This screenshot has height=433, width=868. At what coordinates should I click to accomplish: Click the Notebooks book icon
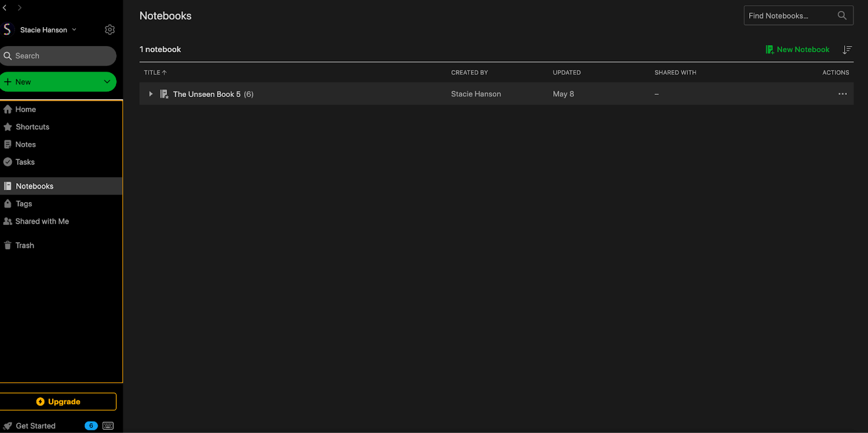click(x=8, y=186)
